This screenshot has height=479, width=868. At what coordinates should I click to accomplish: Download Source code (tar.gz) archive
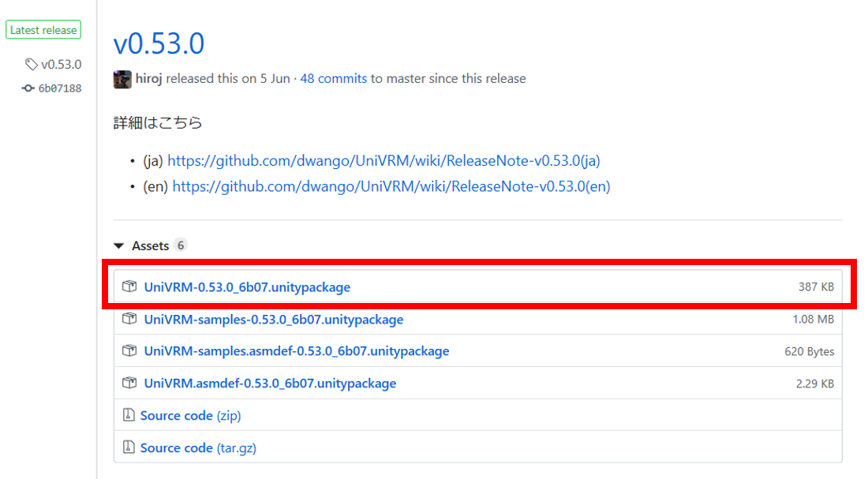(x=198, y=447)
